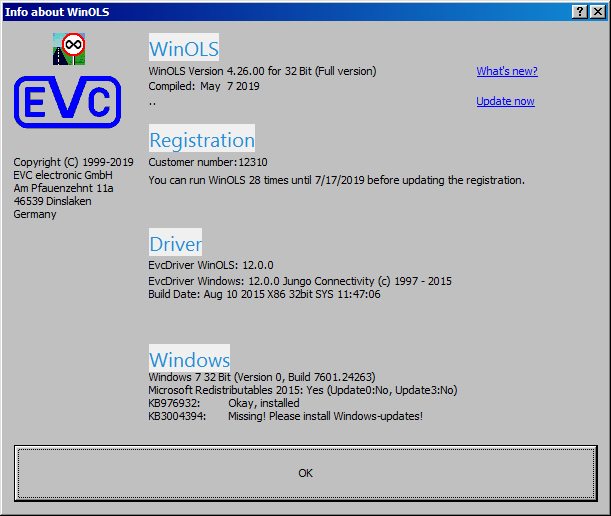Click the KB3004394 Missing warning line
This screenshot has width=611, height=516.
click(x=286, y=416)
